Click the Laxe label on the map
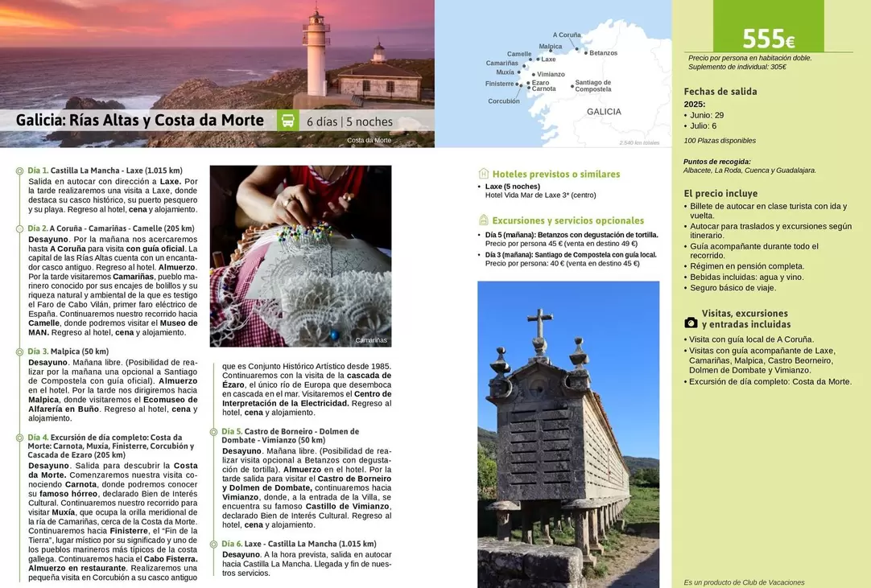871x588 pixels. pyautogui.click(x=548, y=59)
